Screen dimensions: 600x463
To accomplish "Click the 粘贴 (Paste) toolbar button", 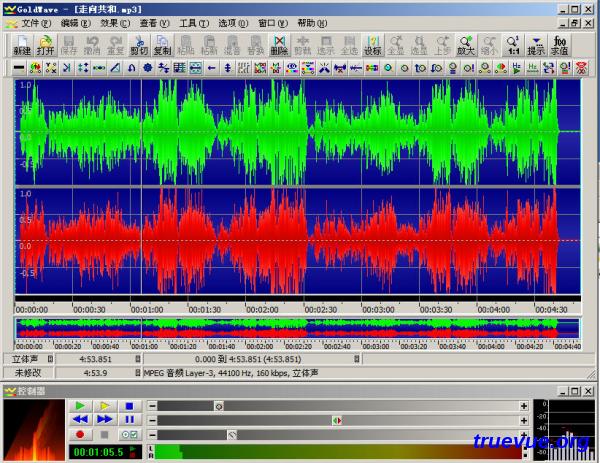I will click(x=186, y=46).
